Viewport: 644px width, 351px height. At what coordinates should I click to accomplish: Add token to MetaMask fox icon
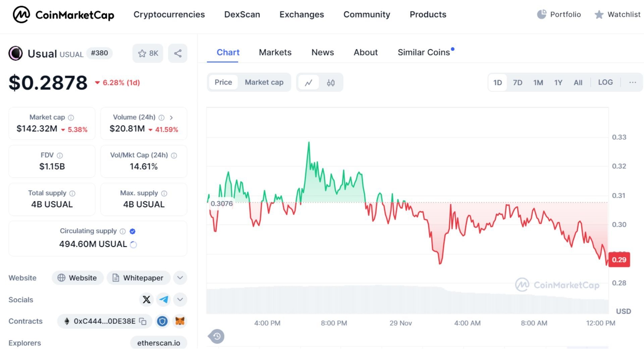pos(180,321)
